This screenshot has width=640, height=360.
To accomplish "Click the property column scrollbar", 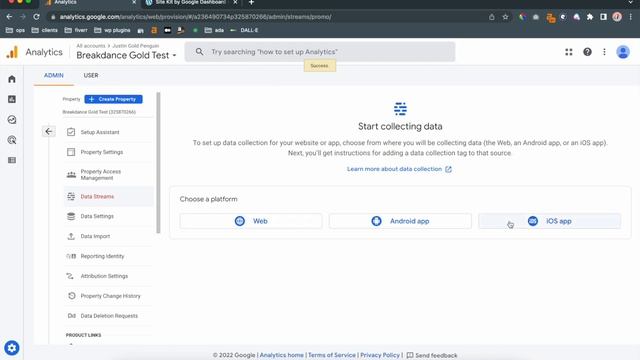I will point(158,163).
